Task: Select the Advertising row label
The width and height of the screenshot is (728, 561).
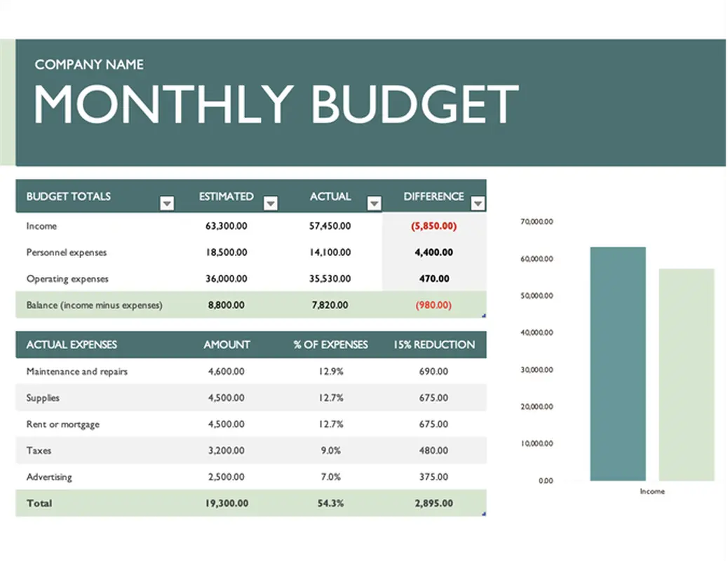Action: pyautogui.click(x=49, y=477)
